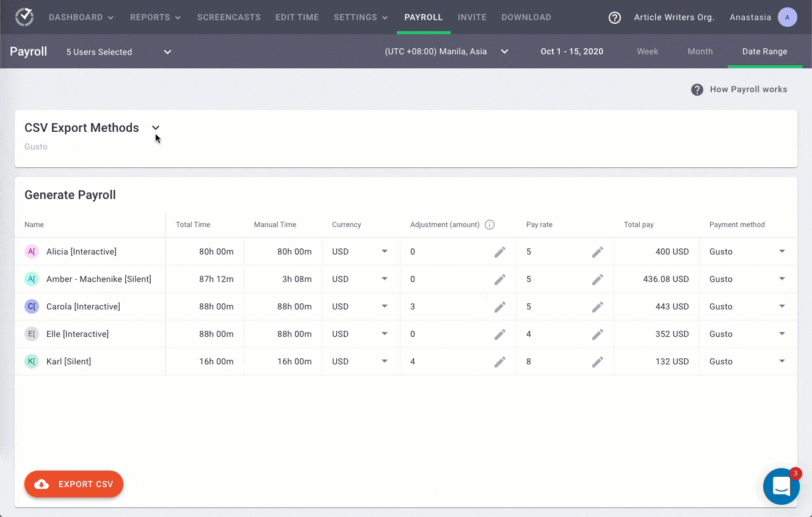Edit Amber's adjustment amount pencil icon
Viewport: 812px width, 517px height.
tap(500, 279)
